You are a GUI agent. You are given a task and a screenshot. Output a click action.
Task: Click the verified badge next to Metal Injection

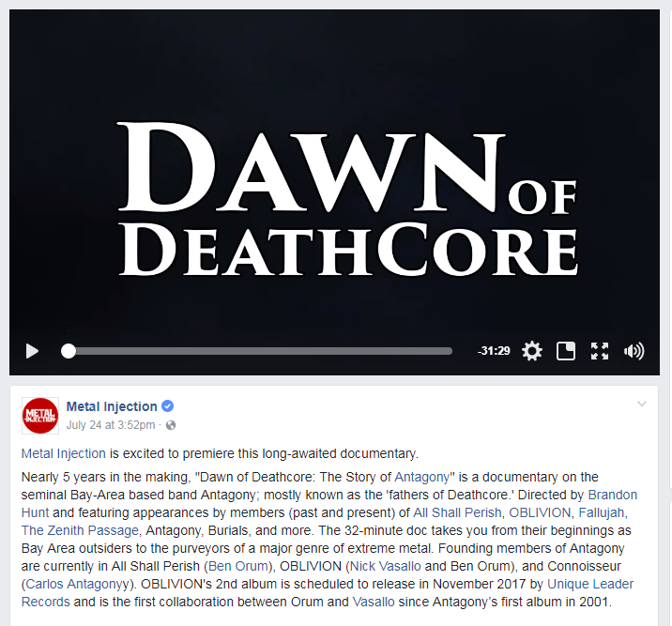[x=168, y=405]
